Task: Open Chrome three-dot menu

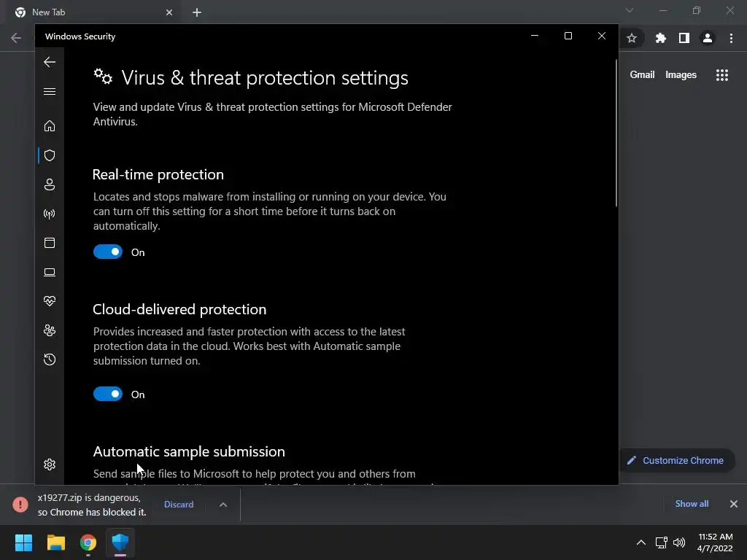Action: coord(731,38)
